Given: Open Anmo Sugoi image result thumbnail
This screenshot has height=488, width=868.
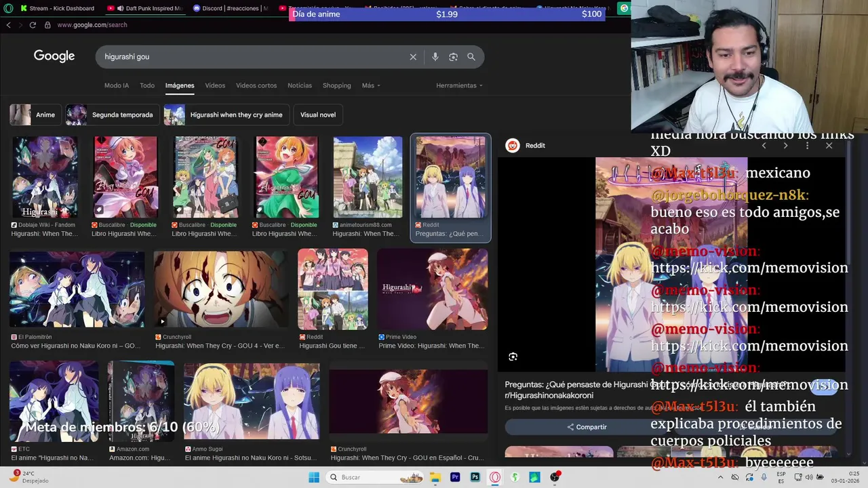Looking at the screenshot, I should click(252, 402).
